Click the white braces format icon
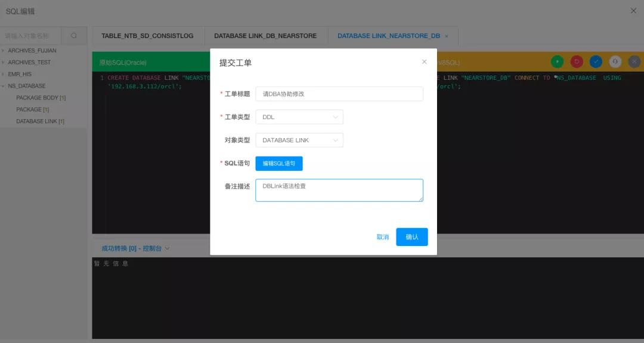Screen dimensions: 644x343 tap(615, 61)
